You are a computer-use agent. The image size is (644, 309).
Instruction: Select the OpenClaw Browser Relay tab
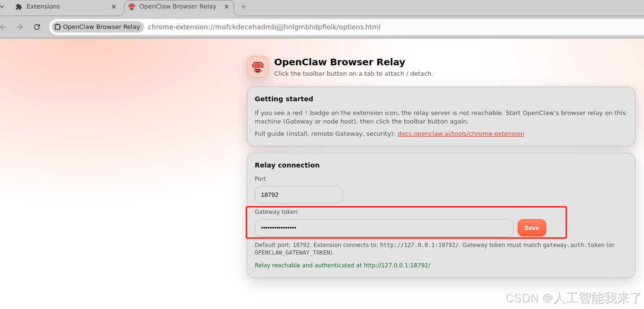coord(179,7)
